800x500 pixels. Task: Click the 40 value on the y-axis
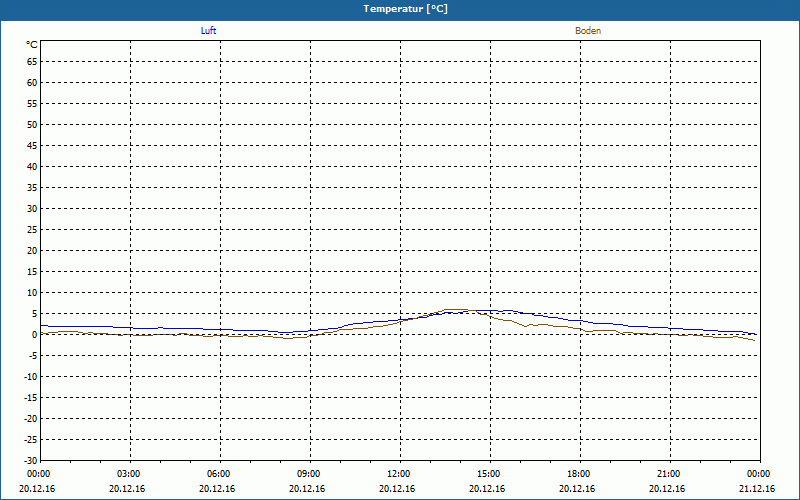pos(32,167)
